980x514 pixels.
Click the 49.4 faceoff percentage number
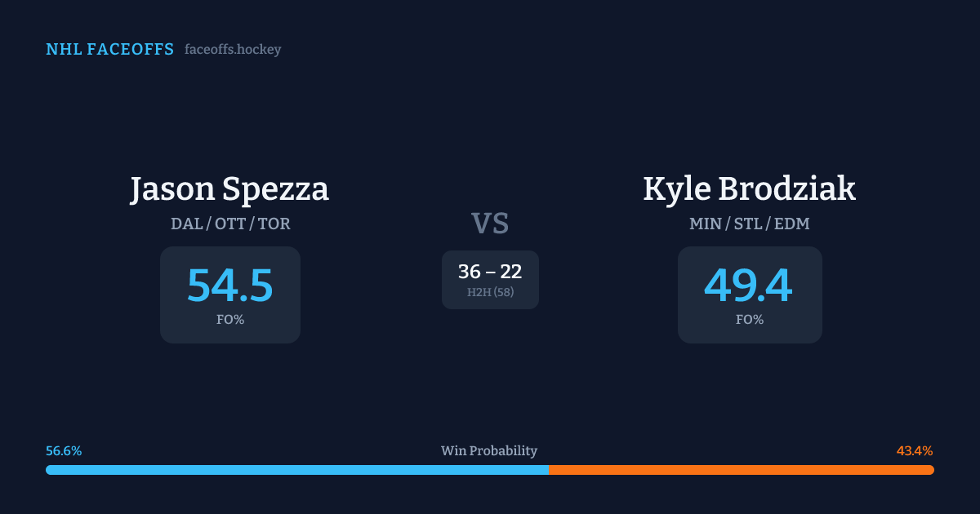749,286
